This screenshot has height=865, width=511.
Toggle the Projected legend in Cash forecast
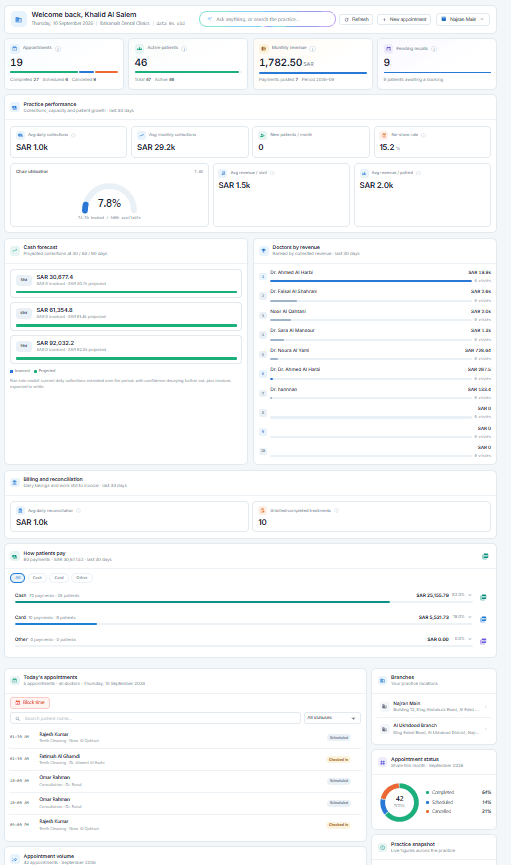pos(45,371)
